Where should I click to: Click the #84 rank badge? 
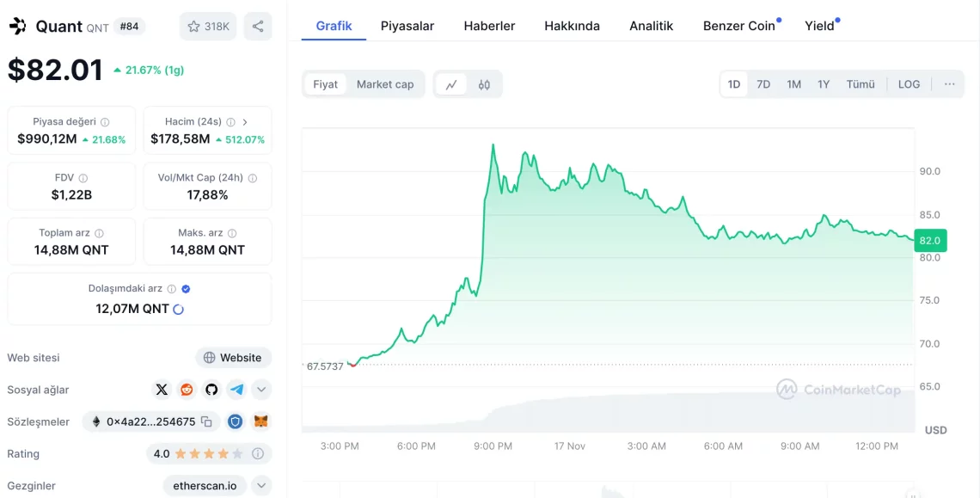(129, 27)
